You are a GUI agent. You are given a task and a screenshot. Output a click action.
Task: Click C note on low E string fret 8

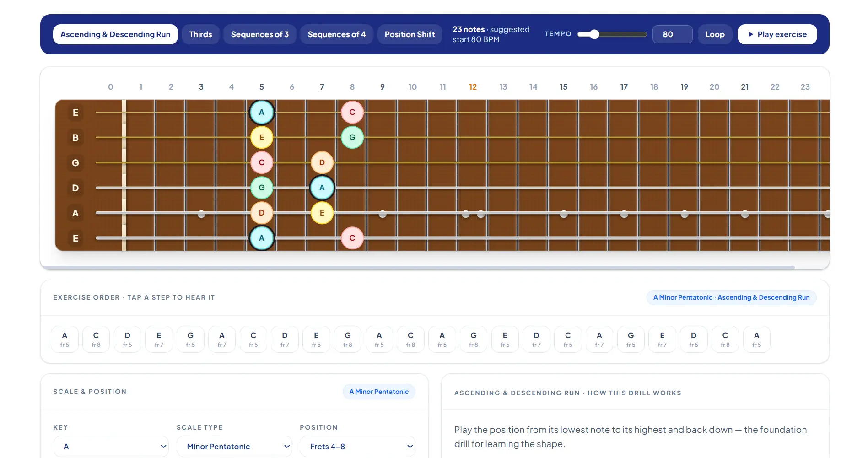[x=352, y=238]
